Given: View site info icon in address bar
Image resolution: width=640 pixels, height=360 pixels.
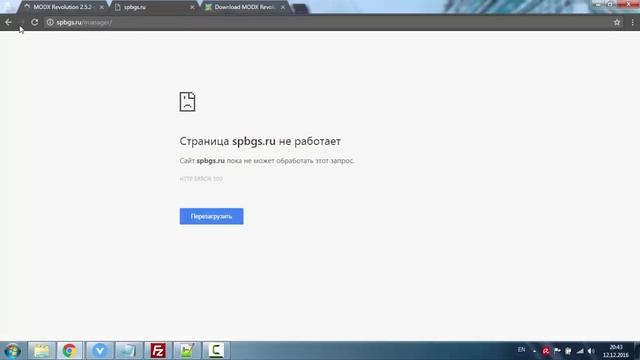Looking at the screenshot, I should tap(50, 22).
